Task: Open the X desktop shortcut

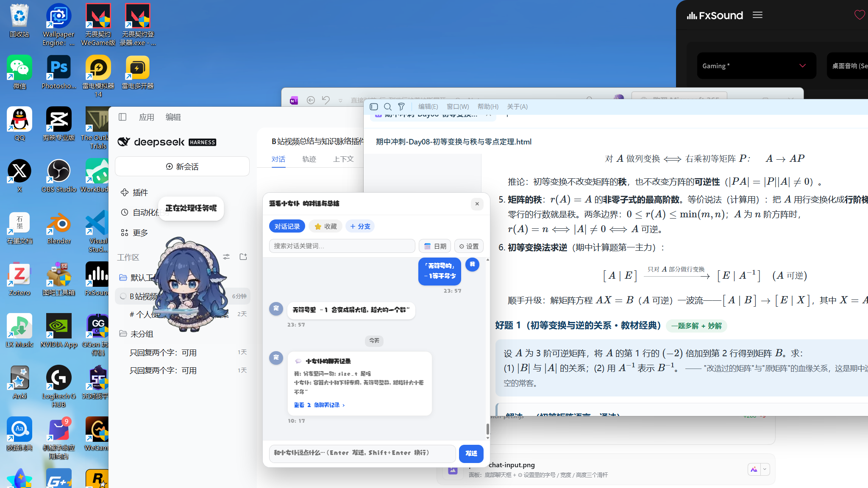Action: [19, 175]
